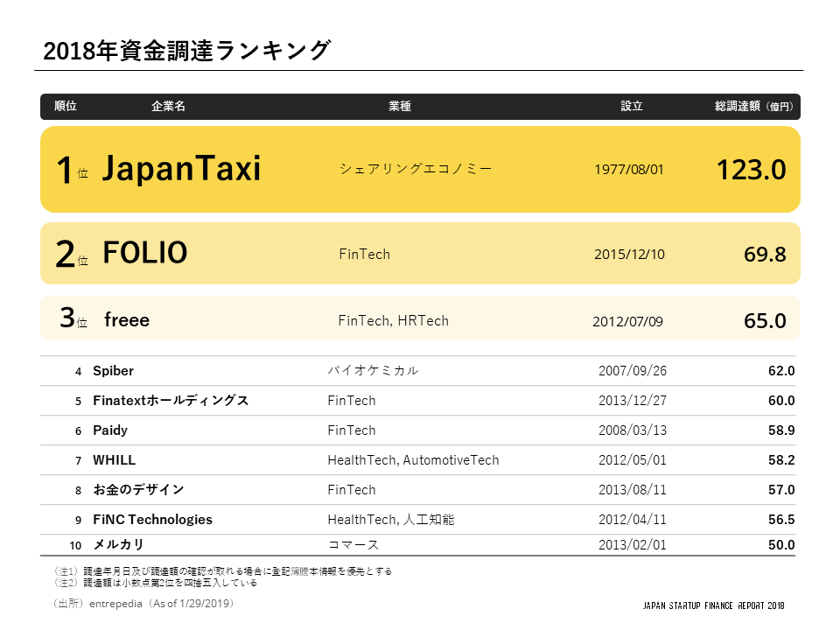Image resolution: width=840 pixels, height=630 pixels.
Task: Select FOLIO's founding date 2015/12/10
Action: pos(629,255)
